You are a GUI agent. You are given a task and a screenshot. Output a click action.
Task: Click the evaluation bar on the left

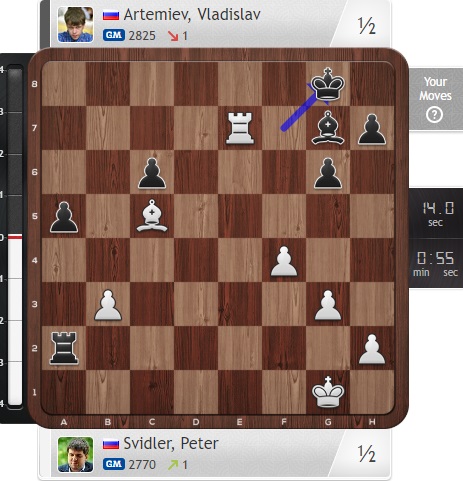coord(15,237)
